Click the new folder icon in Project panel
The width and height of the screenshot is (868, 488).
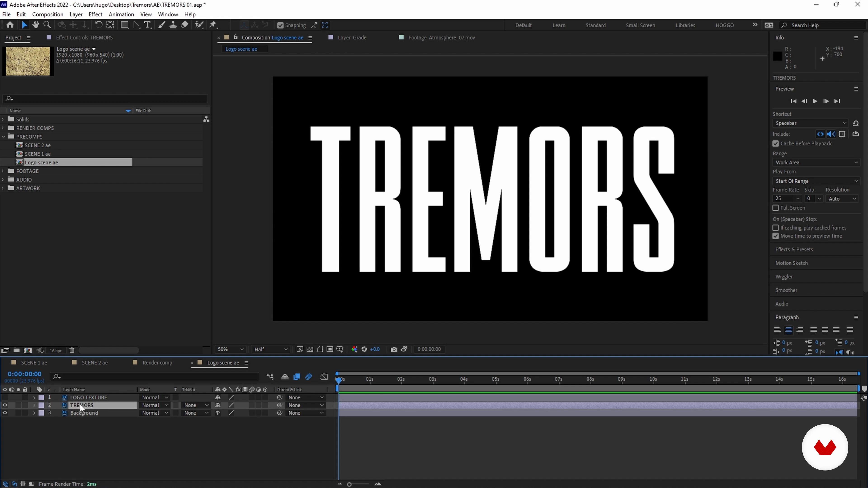click(16, 350)
